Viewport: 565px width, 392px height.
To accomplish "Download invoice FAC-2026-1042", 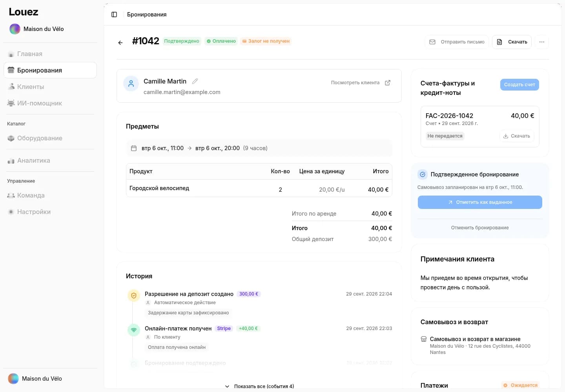I will tap(517, 136).
